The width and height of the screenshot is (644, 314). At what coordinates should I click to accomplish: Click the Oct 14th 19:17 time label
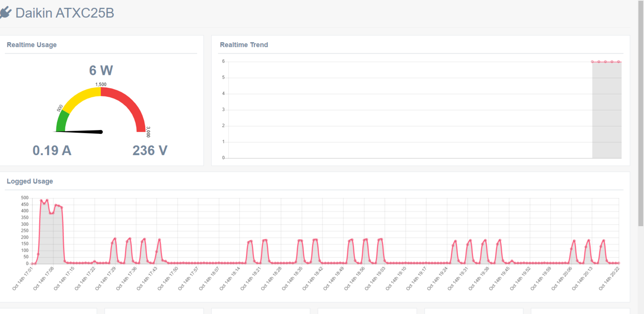pyautogui.click(x=417, y=278)
